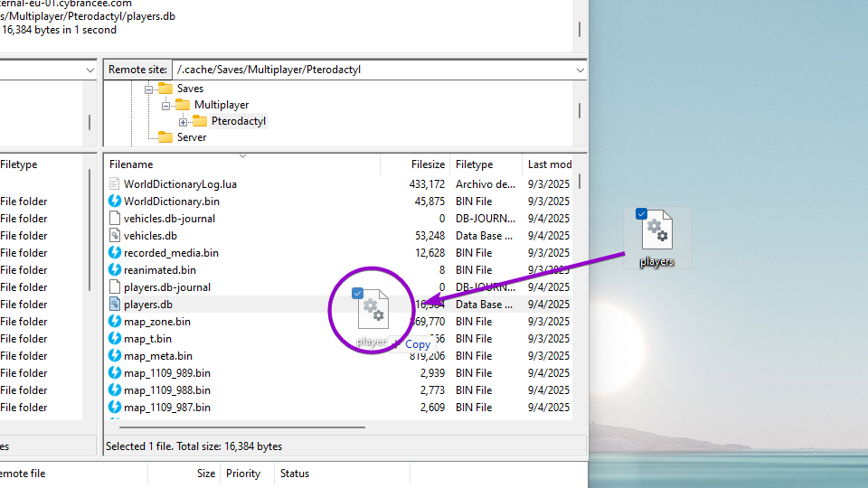The width and height of the screenshot is (868, 488).
Task: Select the map_1109_988.bin filename
Action: (167, 390)
